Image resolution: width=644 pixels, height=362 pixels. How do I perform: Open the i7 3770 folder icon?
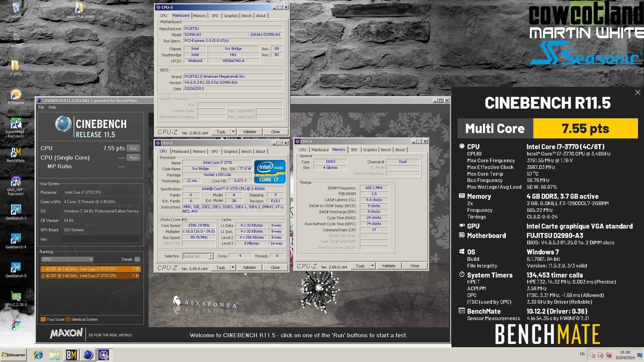16,68
